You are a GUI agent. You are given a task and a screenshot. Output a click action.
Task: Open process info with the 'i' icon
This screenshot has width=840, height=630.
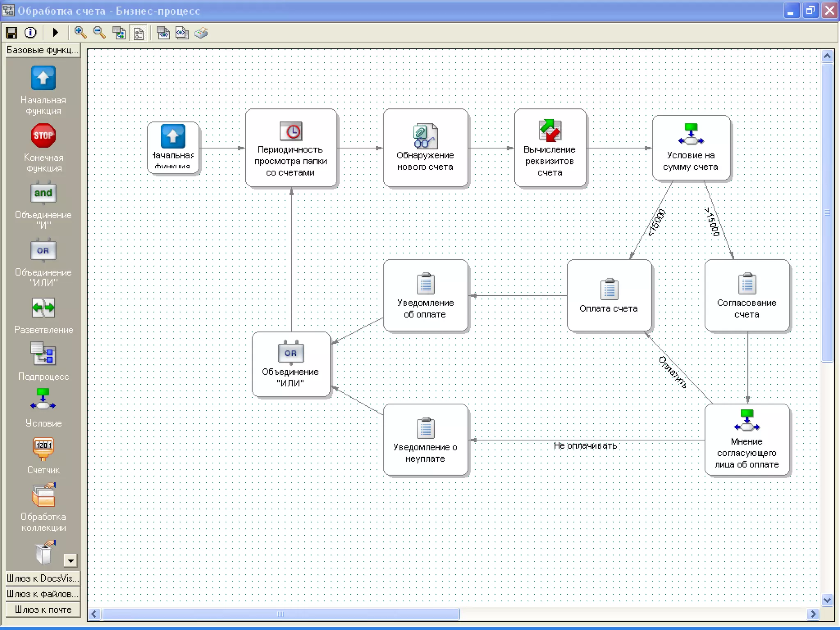tap(31, 33)
